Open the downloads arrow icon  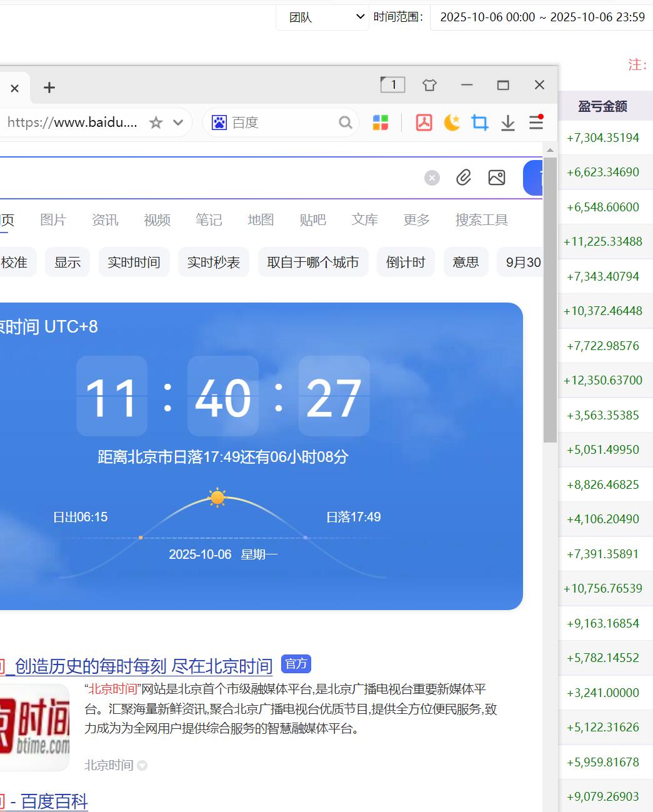coord(508,123)
